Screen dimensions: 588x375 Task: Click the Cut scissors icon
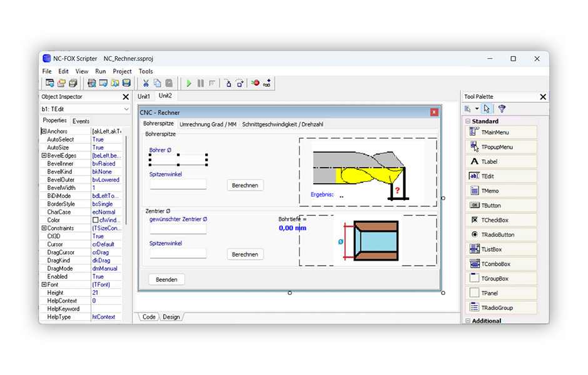click(x=146, y=83)
